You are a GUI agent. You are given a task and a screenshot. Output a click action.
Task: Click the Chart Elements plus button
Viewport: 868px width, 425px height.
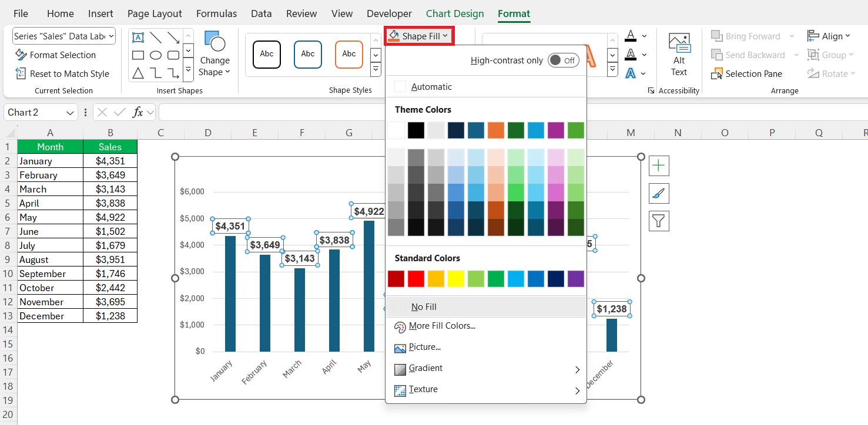(659, 166)
